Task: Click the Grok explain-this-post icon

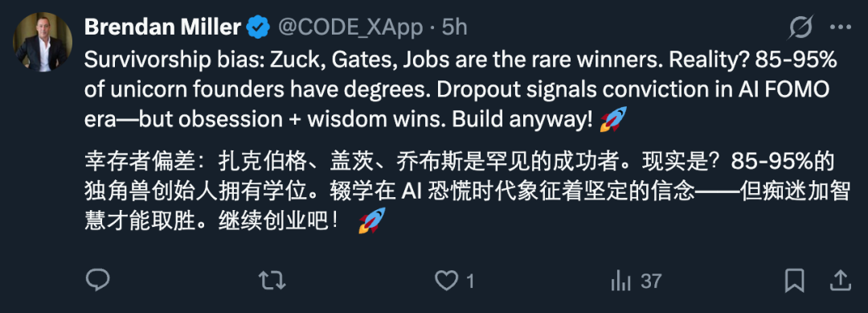Action: [x=800, y=27]
